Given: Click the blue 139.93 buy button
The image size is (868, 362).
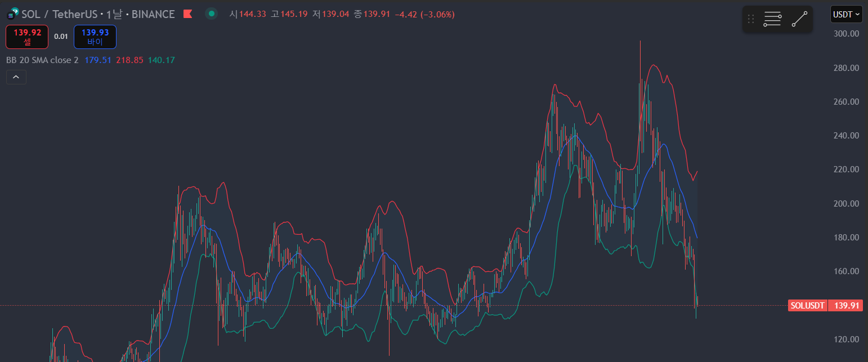Looking at the screenshot, I should tap(95, 37).
